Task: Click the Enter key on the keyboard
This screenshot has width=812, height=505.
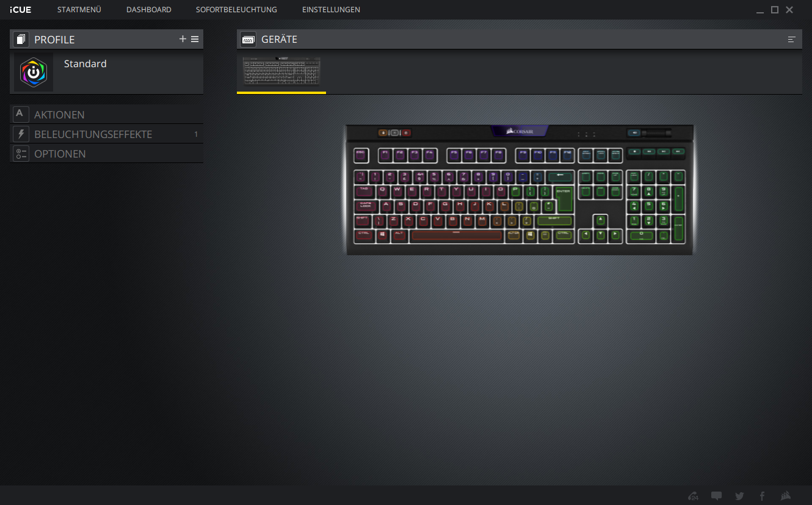Action: pyautogui.click(x=564, y=198)
